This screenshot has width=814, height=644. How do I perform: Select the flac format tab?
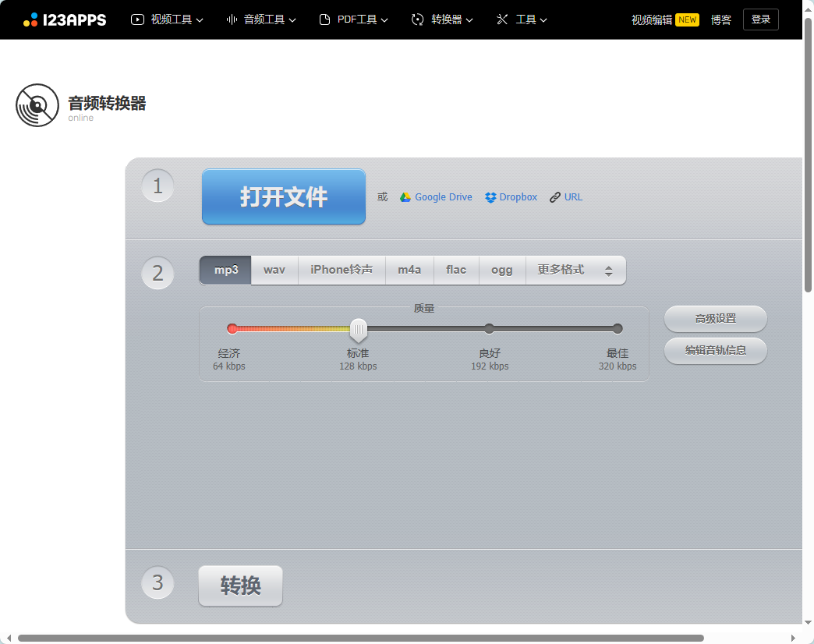tap(456, 271)
